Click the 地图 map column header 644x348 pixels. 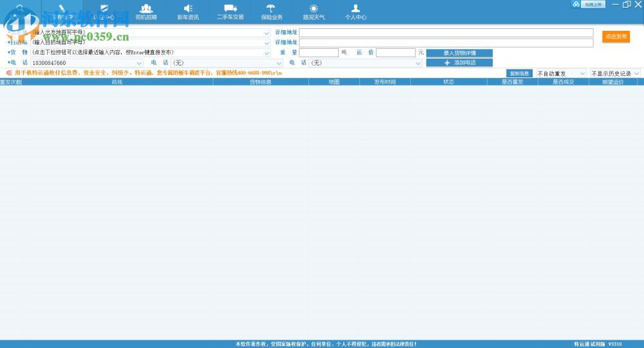coord(334,82)
